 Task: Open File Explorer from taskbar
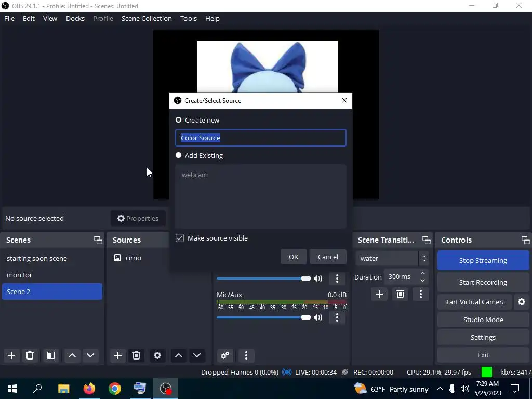point(64,389)
